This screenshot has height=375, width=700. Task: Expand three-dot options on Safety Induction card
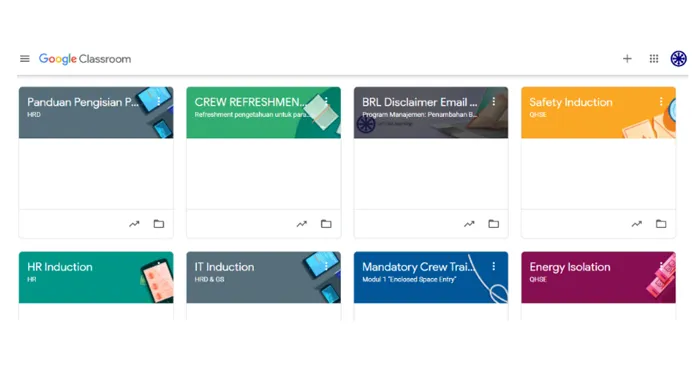coord(661,102)
